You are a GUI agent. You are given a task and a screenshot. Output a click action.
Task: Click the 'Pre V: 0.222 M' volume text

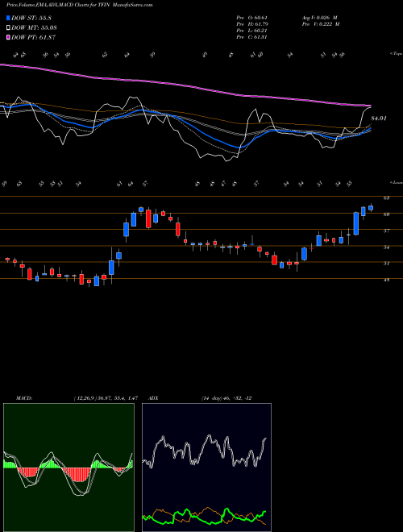coord(321,24)
